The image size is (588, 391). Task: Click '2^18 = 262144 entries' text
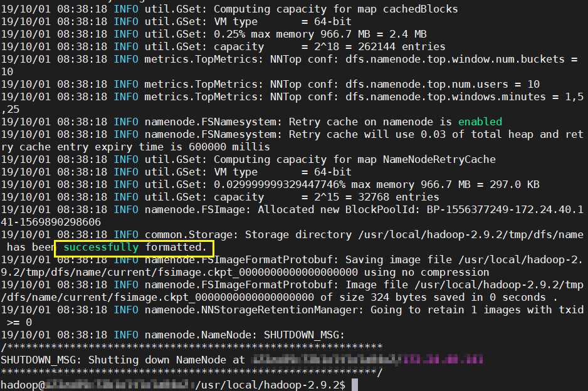pyautogui.click(x=379, y=47)
